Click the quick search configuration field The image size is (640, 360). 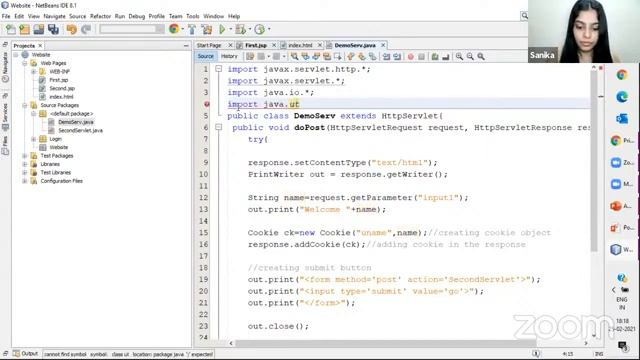pyautogui.click(x=131, y=29)
